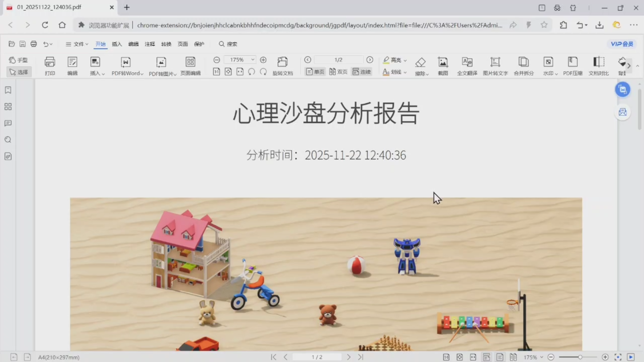The image size is (644, 362).
Task: Click the full-text translate (全文翻译) icon
Action: click(x=467, y=62)
